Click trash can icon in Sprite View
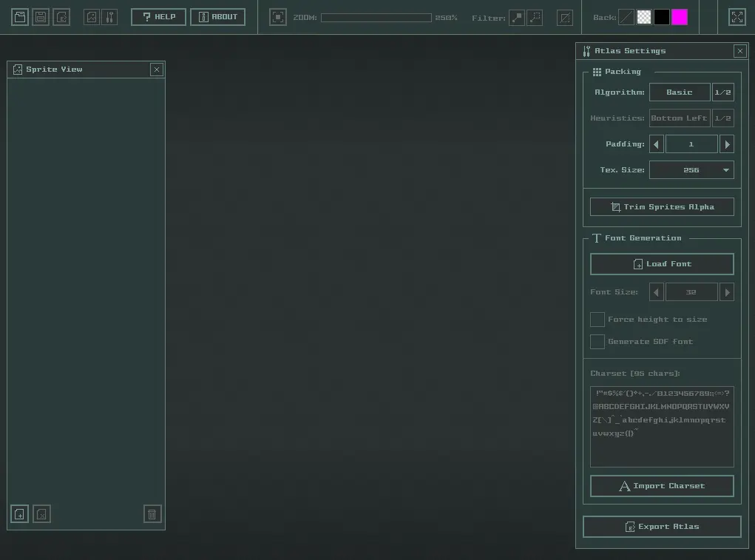 click(152, 514)
